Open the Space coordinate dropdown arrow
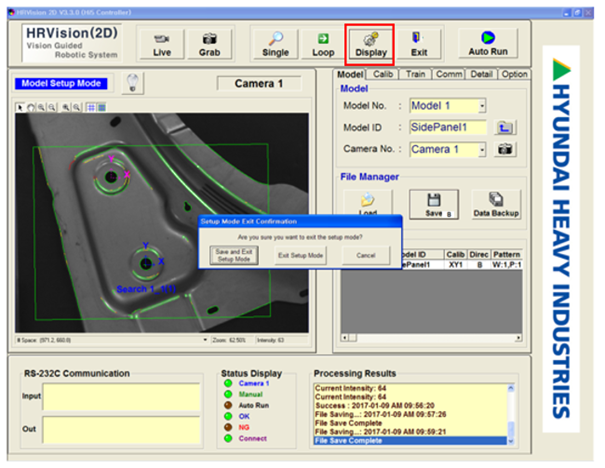 click(x=205, y=340)
